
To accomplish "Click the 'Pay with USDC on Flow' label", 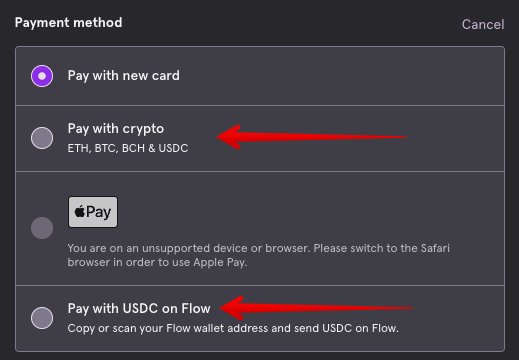I will (x=139, y=308).
